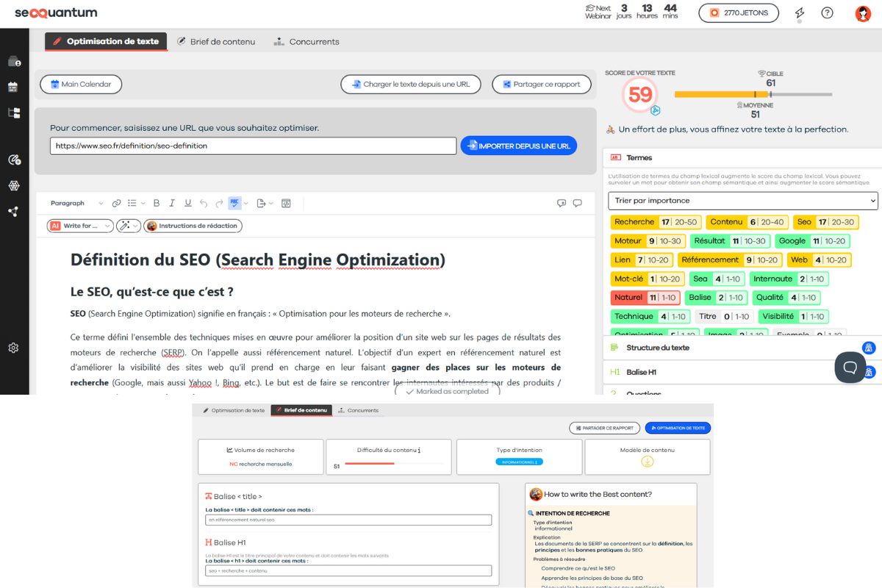Viewport: 882px width, 588px height.
Task: Click the lightning bolt icon in header
Action: (x=800, y=13)
